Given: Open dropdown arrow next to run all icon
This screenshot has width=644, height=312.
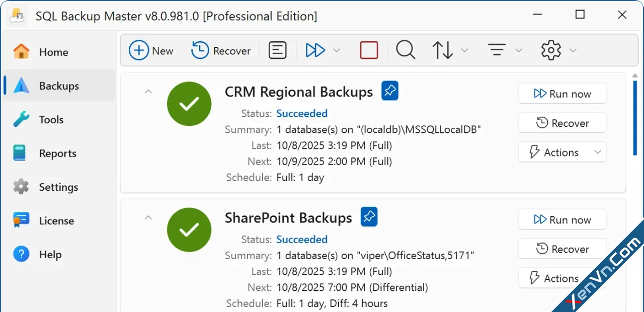Looking at the screenshot, I should pyautogui.click(x=337, y=50).
